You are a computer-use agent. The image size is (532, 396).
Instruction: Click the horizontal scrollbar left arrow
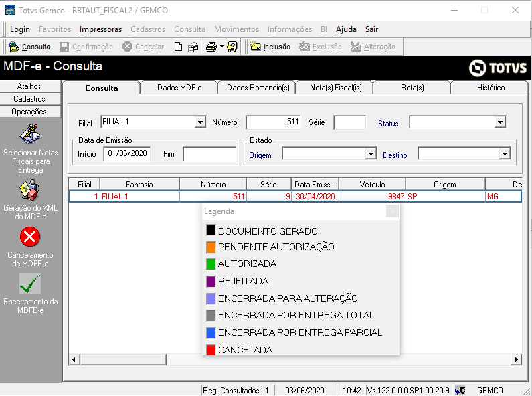point(74,359)
